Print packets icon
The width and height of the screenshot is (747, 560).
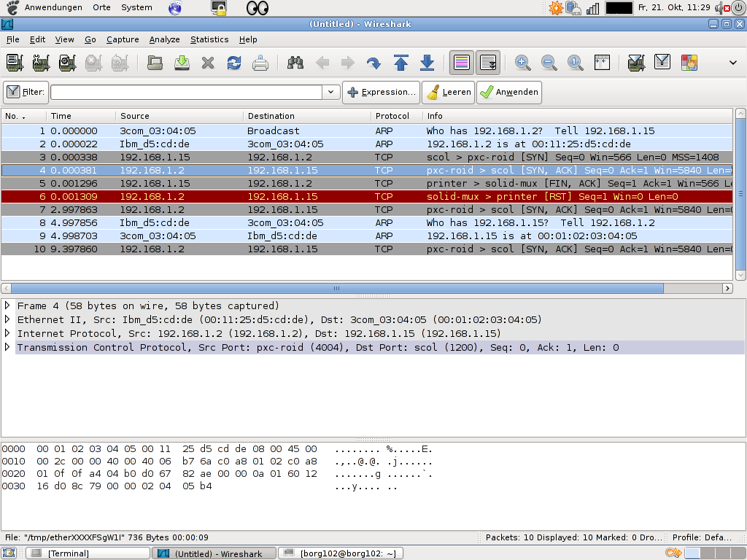click(260, 63)
